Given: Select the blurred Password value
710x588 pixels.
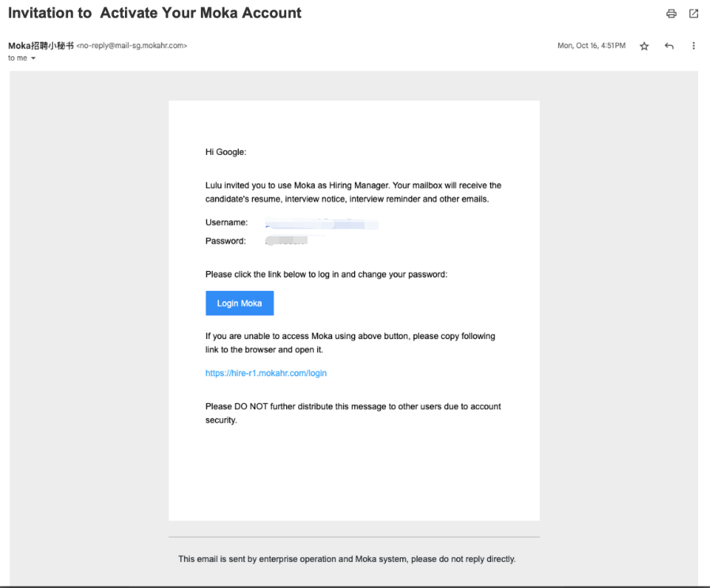Looking at the screenshot, I should point(286,240).
